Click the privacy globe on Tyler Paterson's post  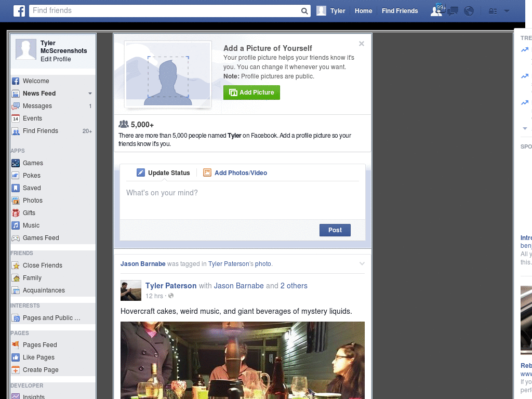point(170,296)
